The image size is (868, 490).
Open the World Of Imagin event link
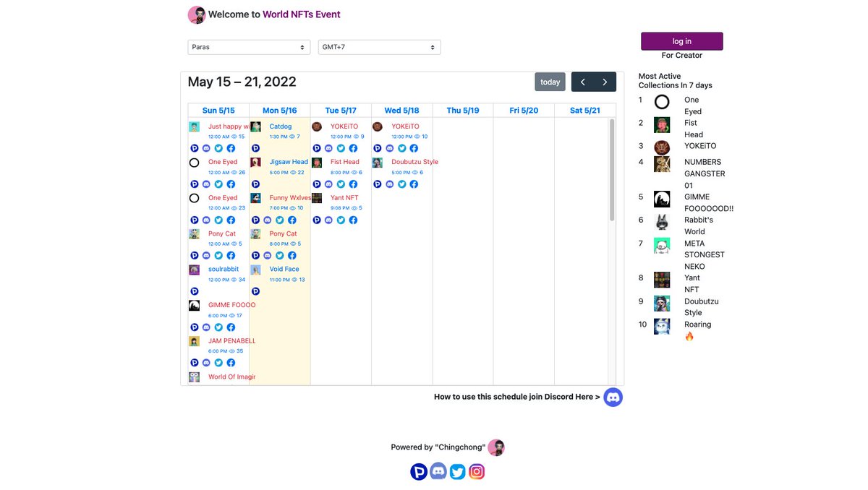coord(231,377)
